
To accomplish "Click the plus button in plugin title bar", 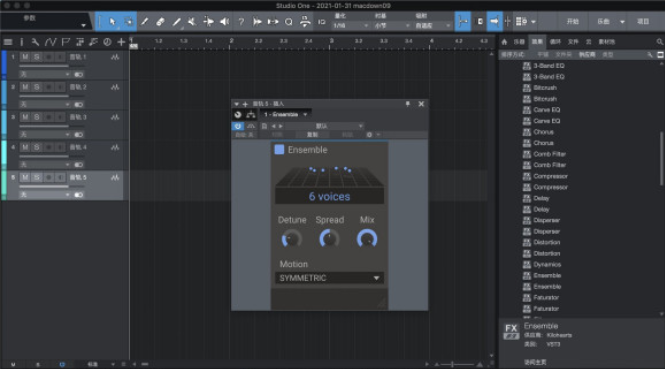I will (x=245, y=104).
